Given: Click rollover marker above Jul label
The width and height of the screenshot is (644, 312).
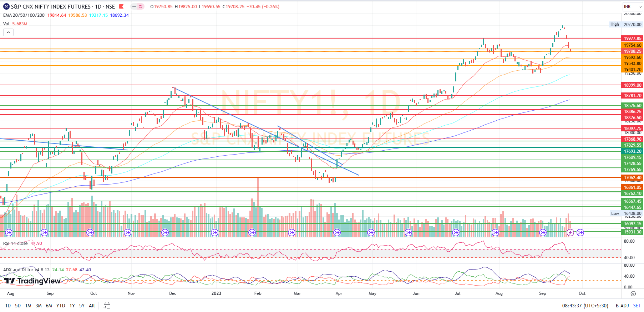Looking at the screenshot, I should [456, 233].
